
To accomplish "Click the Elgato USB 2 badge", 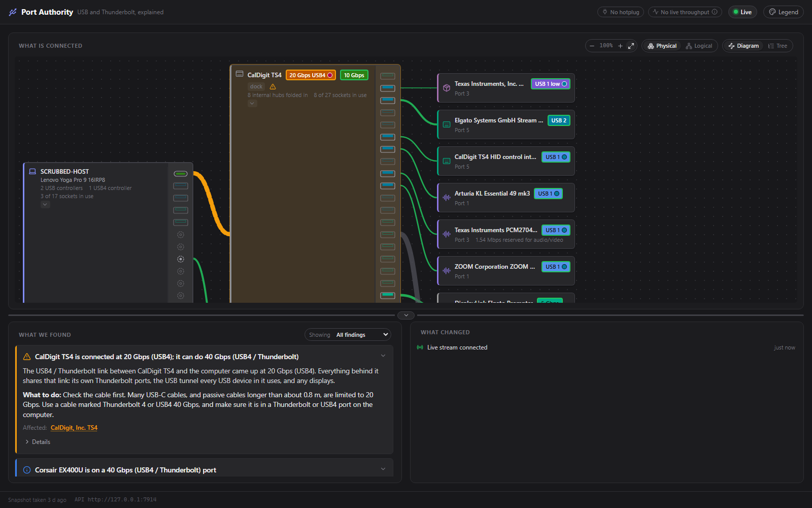I will click(559, 120).
